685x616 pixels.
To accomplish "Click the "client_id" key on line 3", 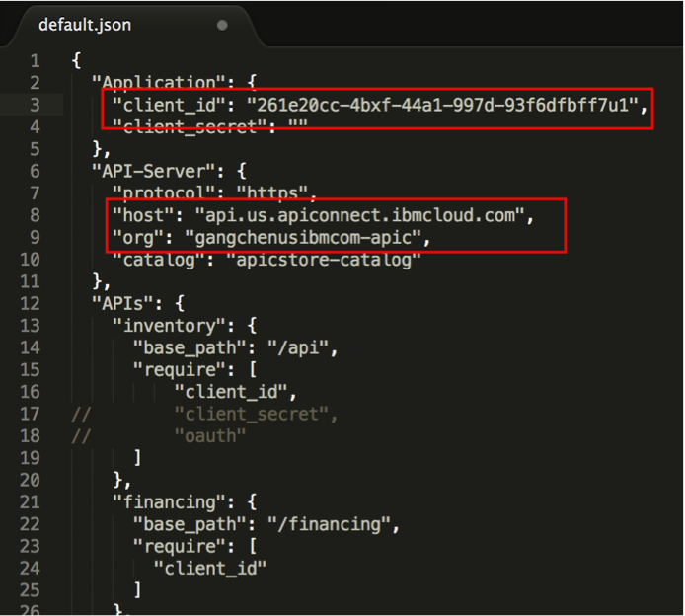I will [170, 106].
